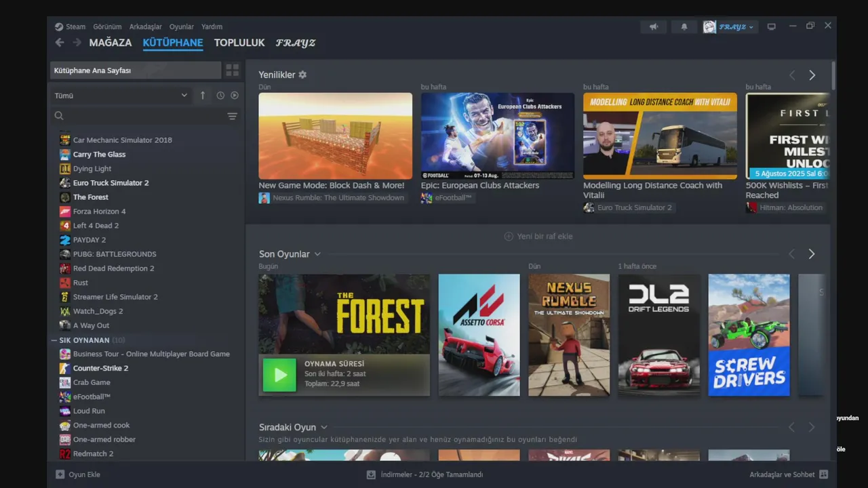Open the Arkadaşlar menu
The height and width of the screenshot is (488, 868).
[146, 26]
